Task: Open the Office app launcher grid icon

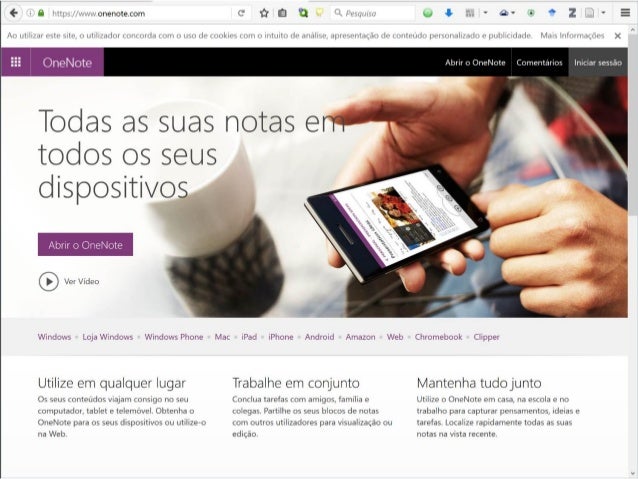Action: tap(16, 62)
